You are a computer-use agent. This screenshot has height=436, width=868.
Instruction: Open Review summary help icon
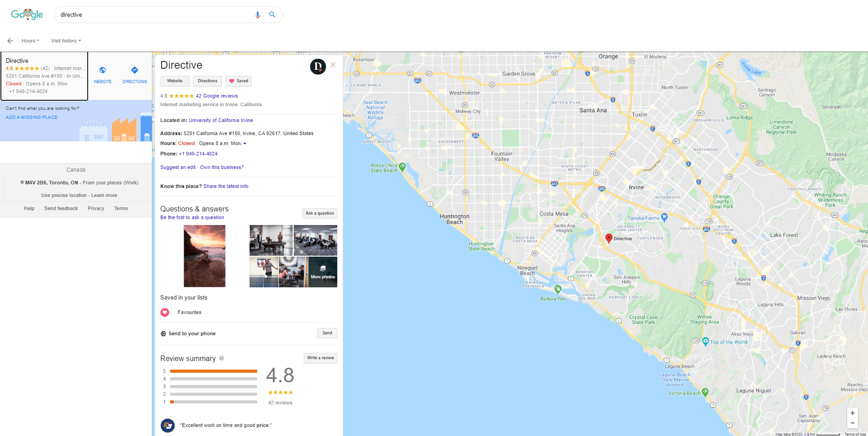(222, 358)
